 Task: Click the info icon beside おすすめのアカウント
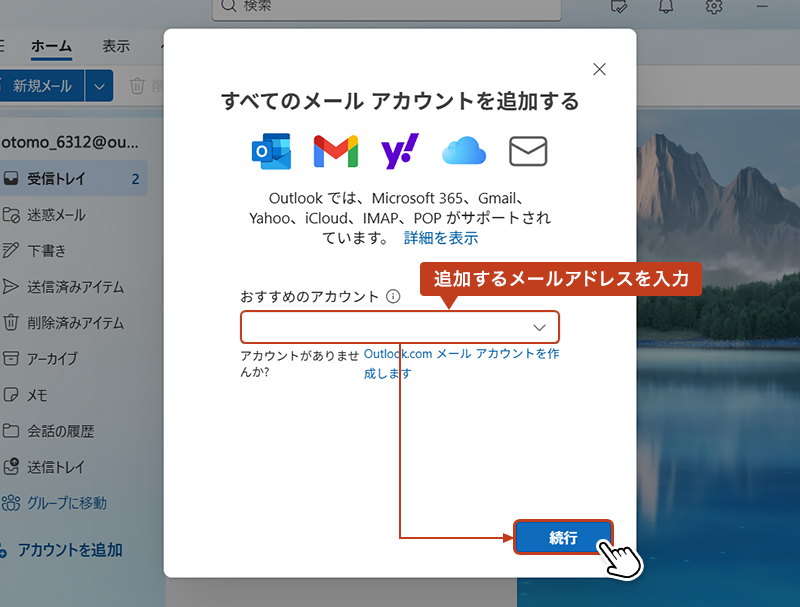(x=393, y=296)
